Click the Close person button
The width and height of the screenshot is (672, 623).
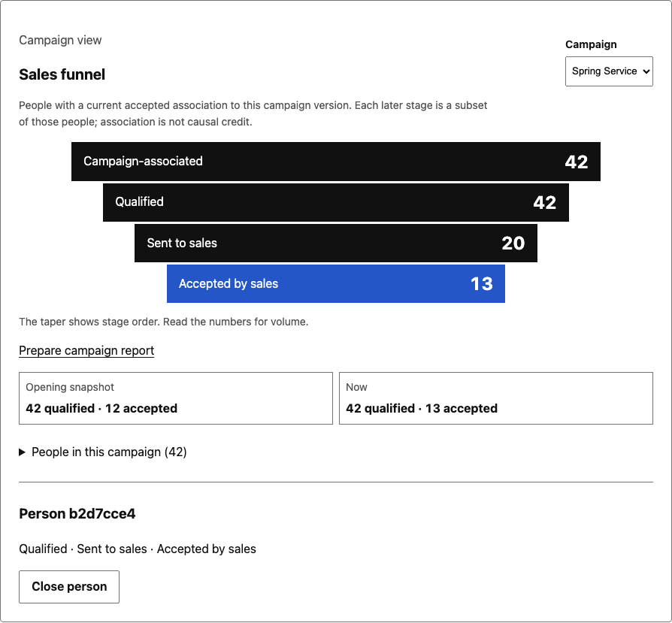pos(69,587)
